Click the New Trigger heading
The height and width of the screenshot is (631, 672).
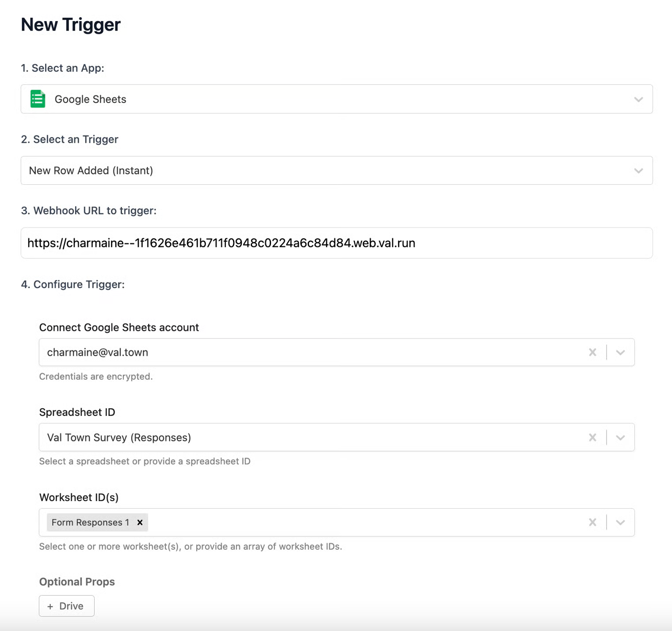71,25
